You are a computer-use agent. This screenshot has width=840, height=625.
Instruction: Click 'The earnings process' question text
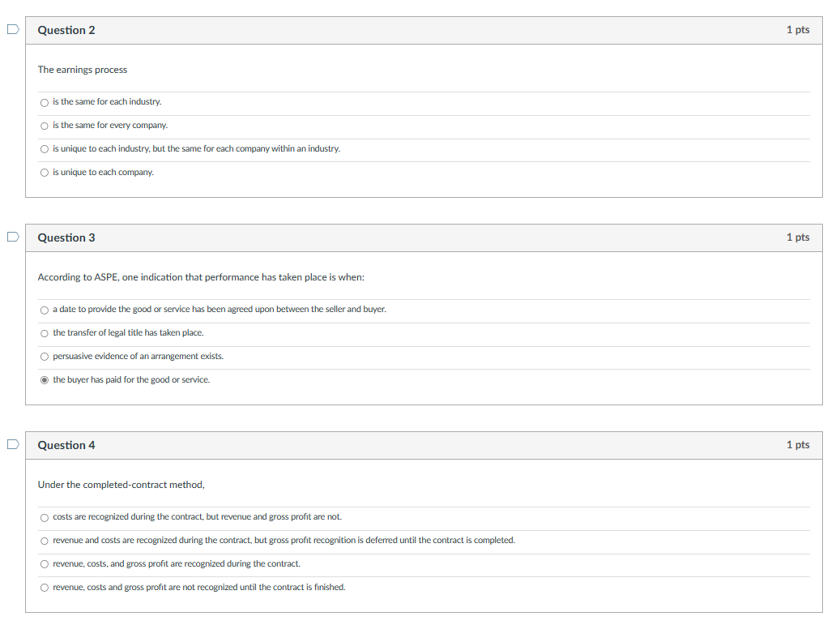[x=83, y=70]
